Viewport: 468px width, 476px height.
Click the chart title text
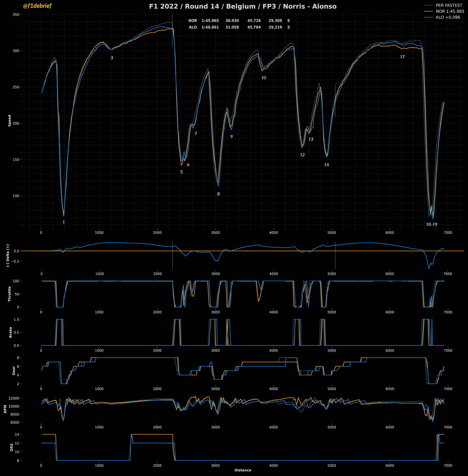pyautogui.click(x=243, y=6)
